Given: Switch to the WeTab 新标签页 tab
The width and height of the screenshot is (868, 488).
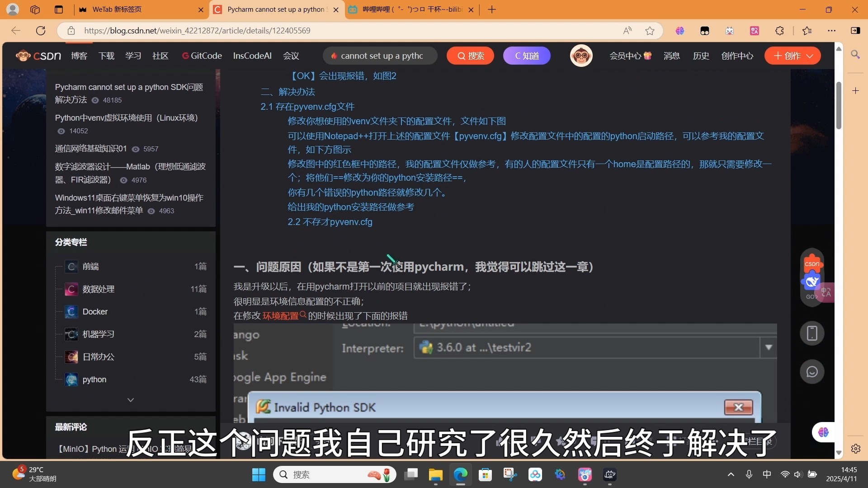Looking at the screenshot, I should (x=117, y=9).
